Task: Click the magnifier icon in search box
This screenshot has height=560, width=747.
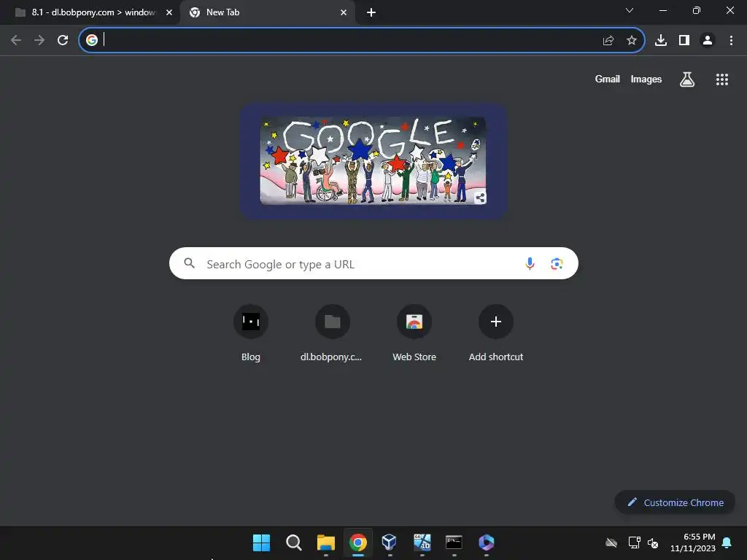Action: (189, 263)
